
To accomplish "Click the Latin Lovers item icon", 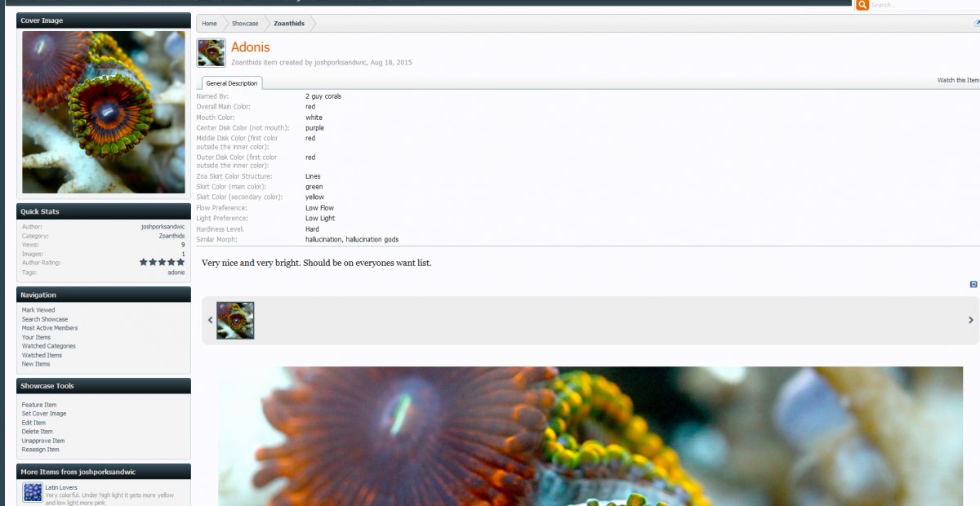I will (x=33, y=492).
